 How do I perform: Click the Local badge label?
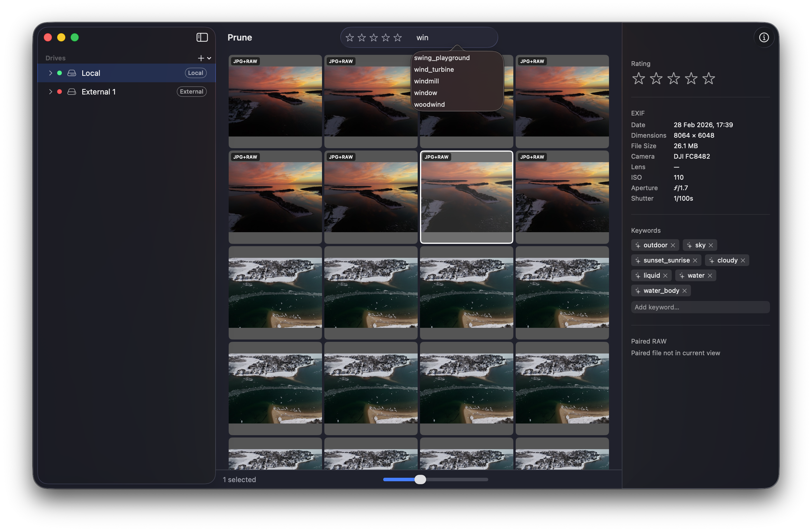(195, 73)
